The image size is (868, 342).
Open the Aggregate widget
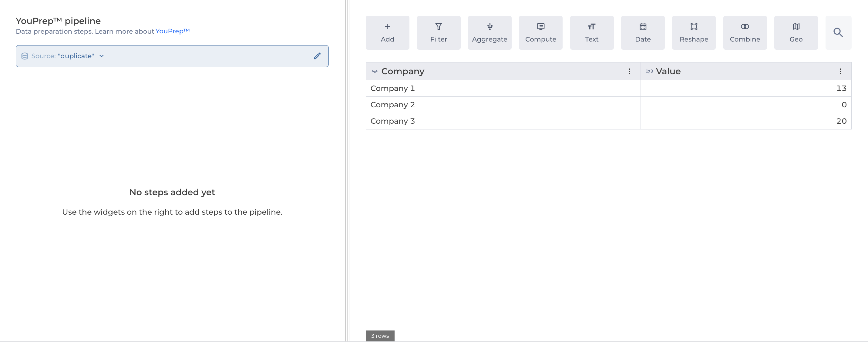(x=489, y=33)
